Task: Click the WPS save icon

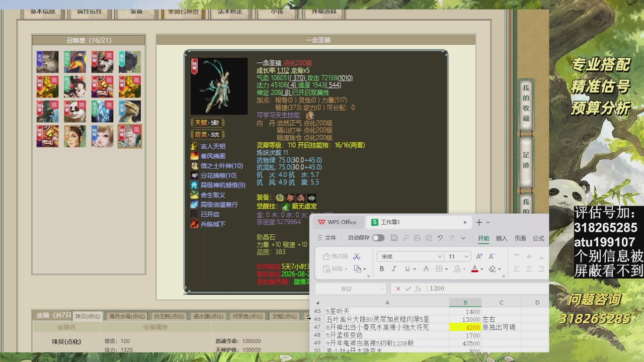Action: click(394, 238)
